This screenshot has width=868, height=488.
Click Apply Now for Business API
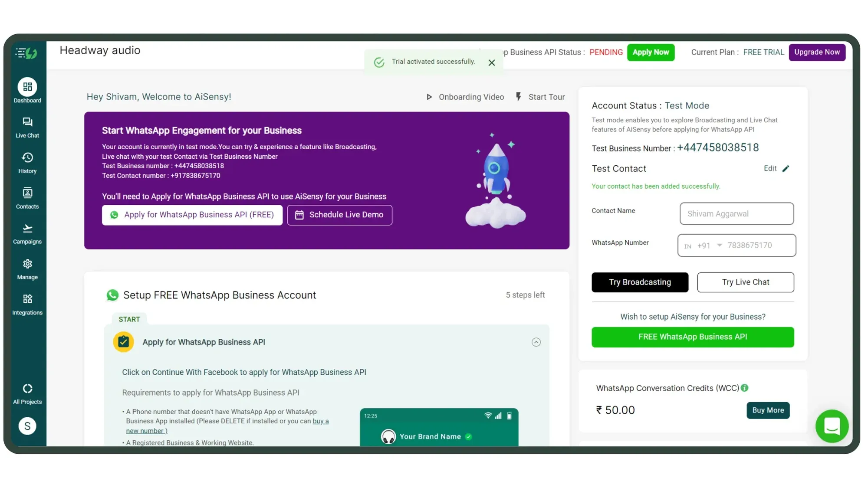click(x=651, y=52)
